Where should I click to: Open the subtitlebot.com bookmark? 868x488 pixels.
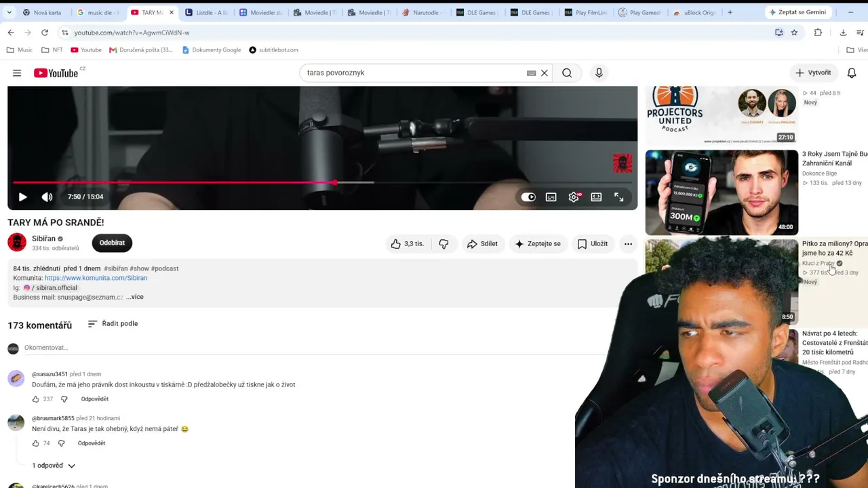click(274, 50)
